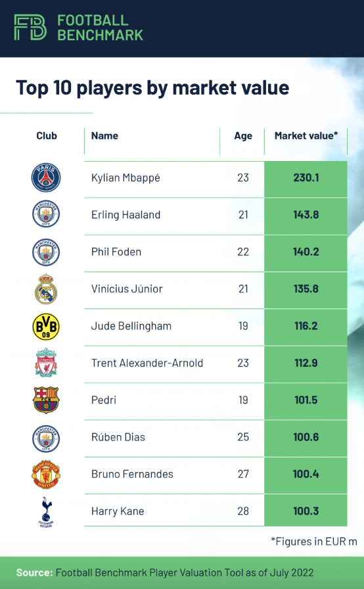Select the Kylian Mbappé name
The image size is (364, 589).
point(125,177)
